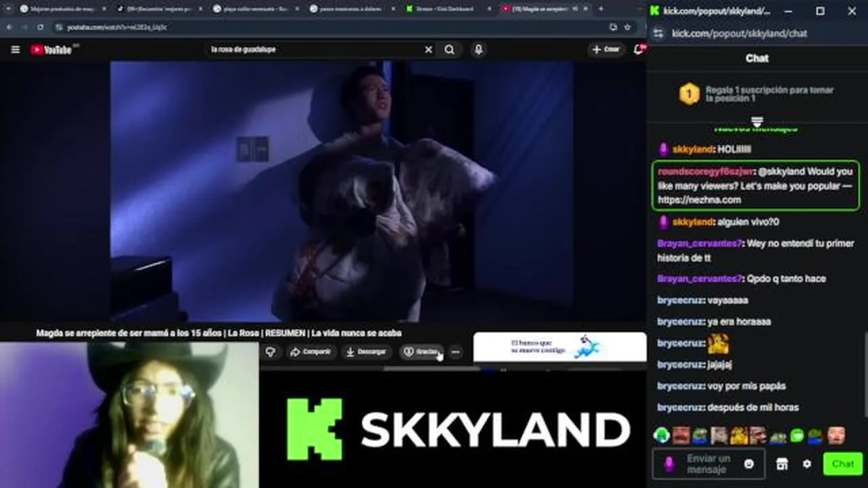Go to YouTube home via logo
The height and width of the screenshot is (488, 868).
click(52, 49)
